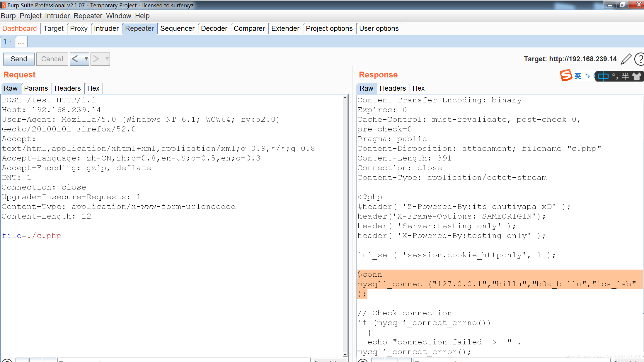
Task: Go back to previous request in history
Action: 75,59
